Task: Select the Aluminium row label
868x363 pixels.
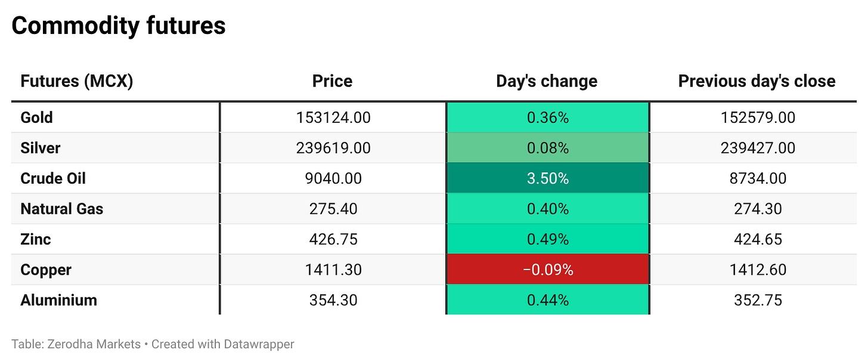Action: pos(58,300)
